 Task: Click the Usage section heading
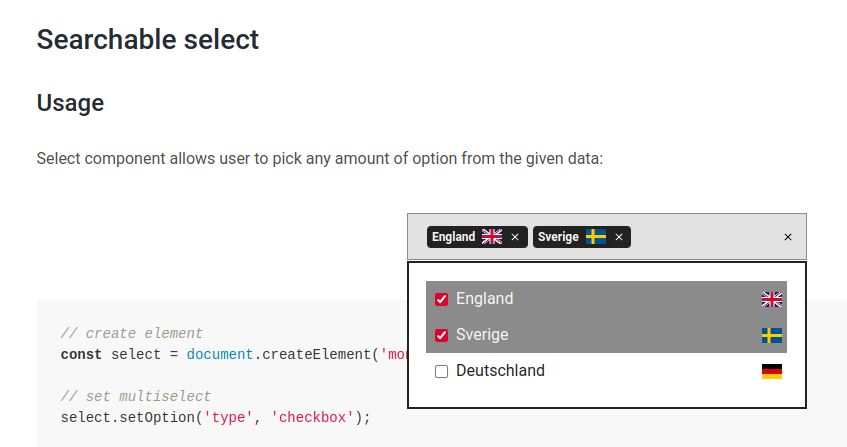[x=70, y=103]
